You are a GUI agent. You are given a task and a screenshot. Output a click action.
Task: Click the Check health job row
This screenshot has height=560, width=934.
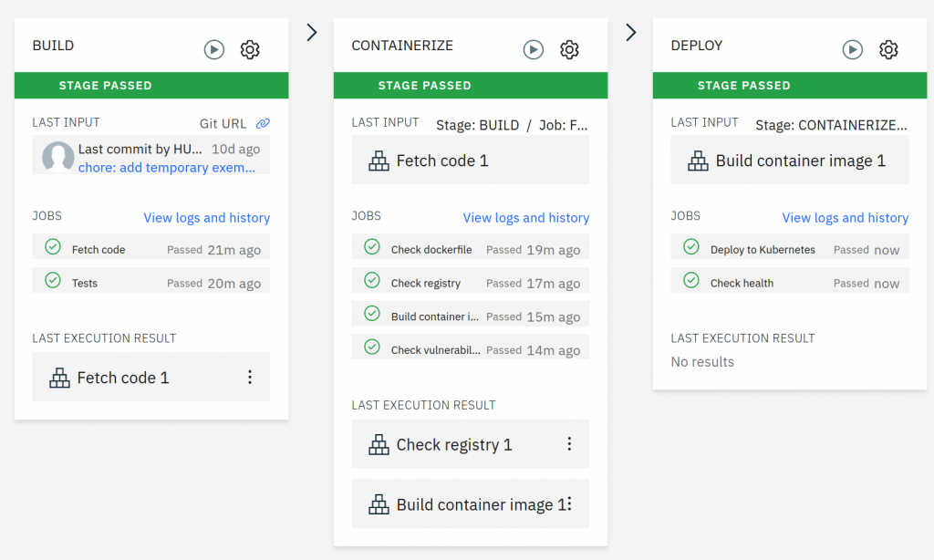click(742, 284)
